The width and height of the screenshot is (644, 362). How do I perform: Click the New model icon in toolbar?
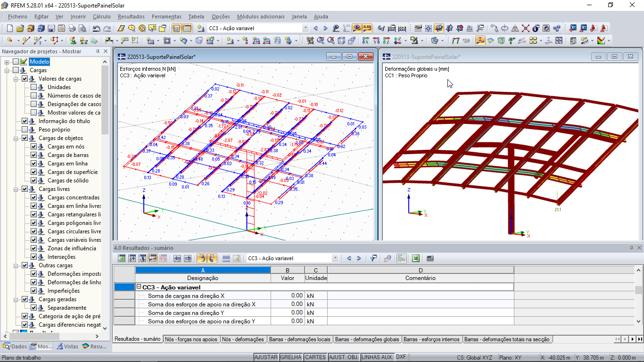click(x=9, y=28)
